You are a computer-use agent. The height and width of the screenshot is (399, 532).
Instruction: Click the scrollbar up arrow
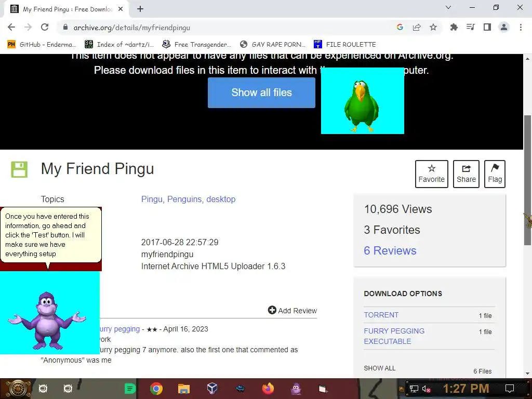[527, 59]
